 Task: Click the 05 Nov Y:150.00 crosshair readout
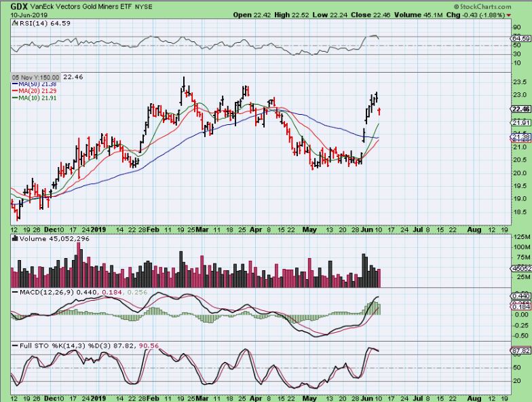(x=35, y=77)
